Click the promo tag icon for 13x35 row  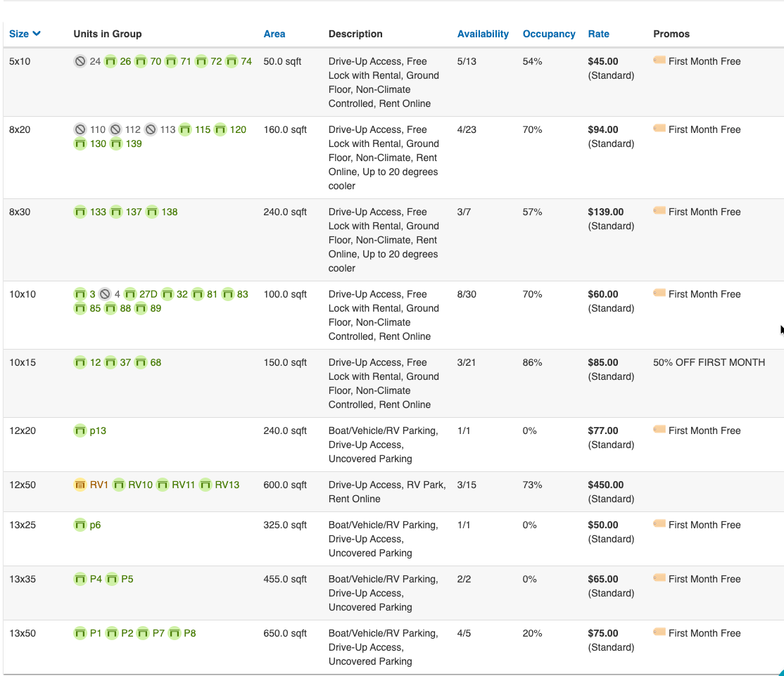coord(659,578)
